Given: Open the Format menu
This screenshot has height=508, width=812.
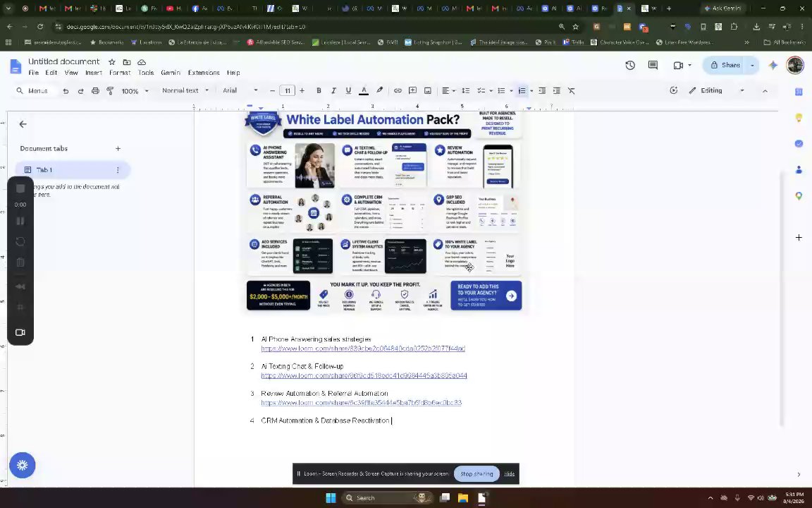Looking at the screenshot, I should click(x=120, y=73).
